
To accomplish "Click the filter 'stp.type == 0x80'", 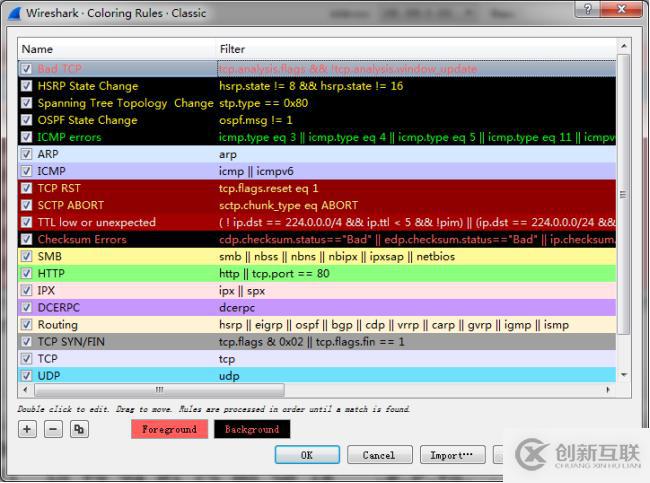I will (x=263, y=103).
